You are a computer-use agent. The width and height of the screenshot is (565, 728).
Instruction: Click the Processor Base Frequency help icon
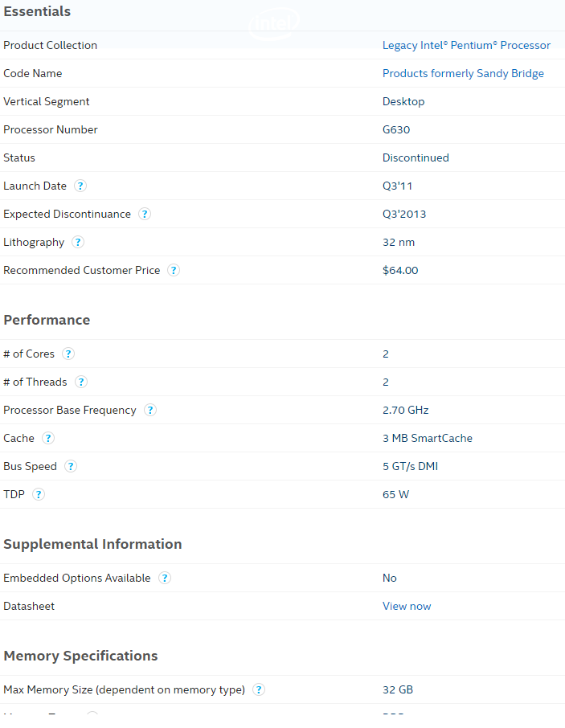(150, 410)
